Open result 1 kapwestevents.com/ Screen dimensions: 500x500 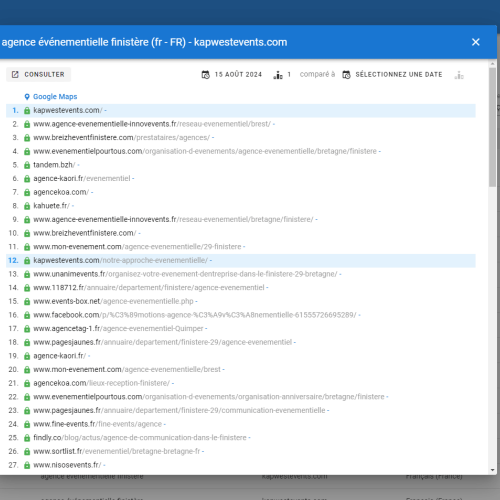pyautogui.click(x=68, y=110)
